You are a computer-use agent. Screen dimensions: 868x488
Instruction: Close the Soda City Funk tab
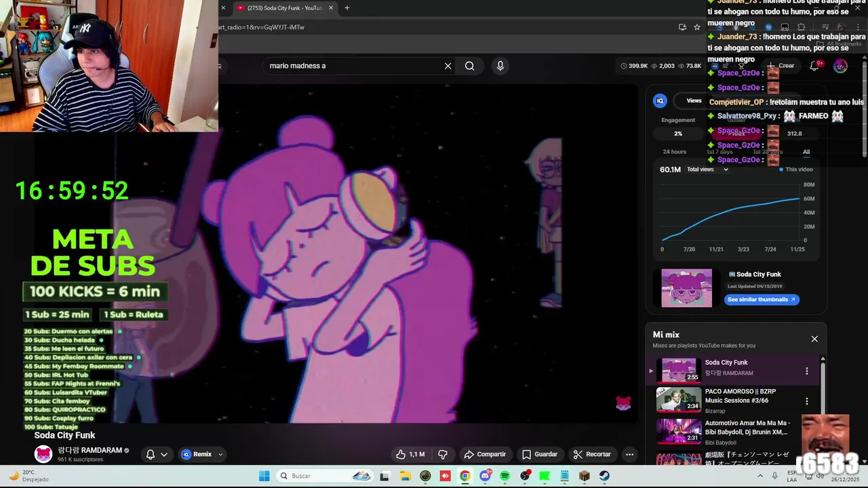(x=331, y=8)
